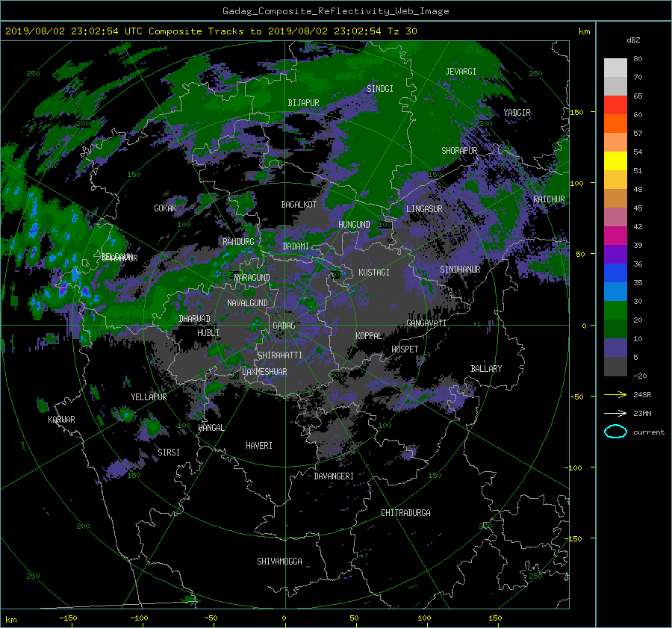Viewport: 672px width, 628px height.
Task: Click the -20 dBZ legend scale value
Action: click(x=640, y=376)
